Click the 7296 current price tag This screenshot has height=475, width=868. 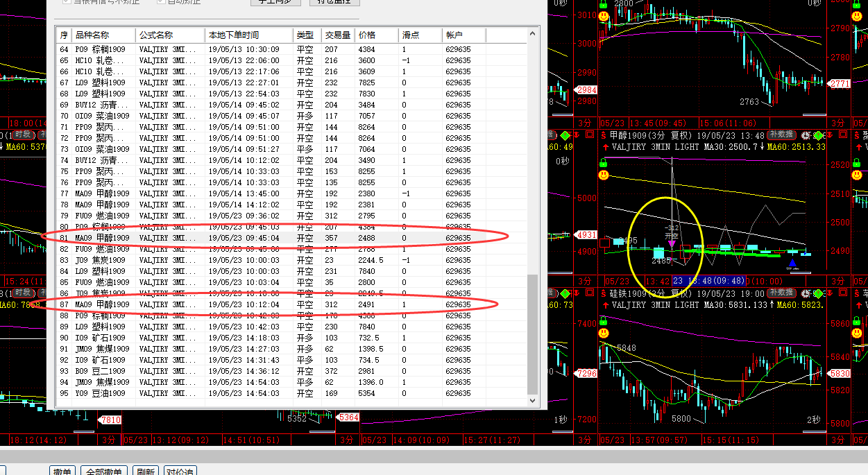[x=587, y=373]
